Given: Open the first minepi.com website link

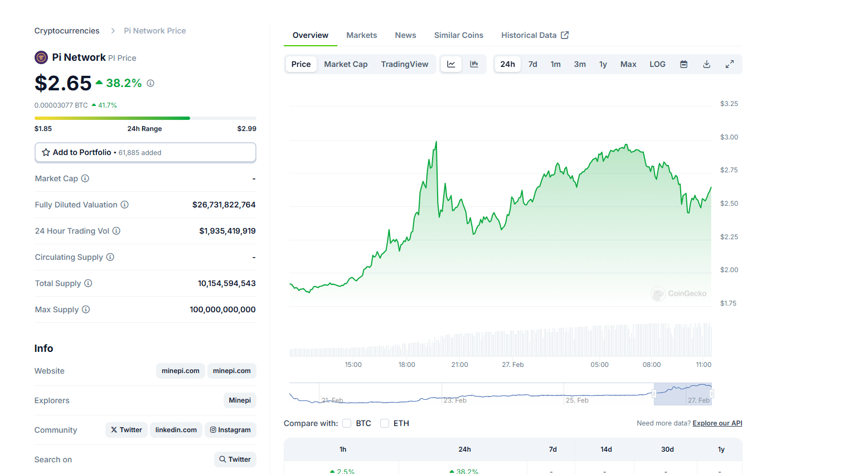Looking at the screenshot, I should pyautogui.click(x=181, y=371).
